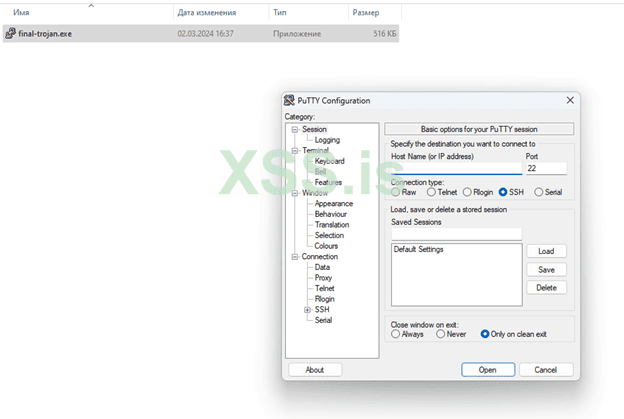The image size is (624, 419).
Task: Open the Session category
Action: point(314,129)
